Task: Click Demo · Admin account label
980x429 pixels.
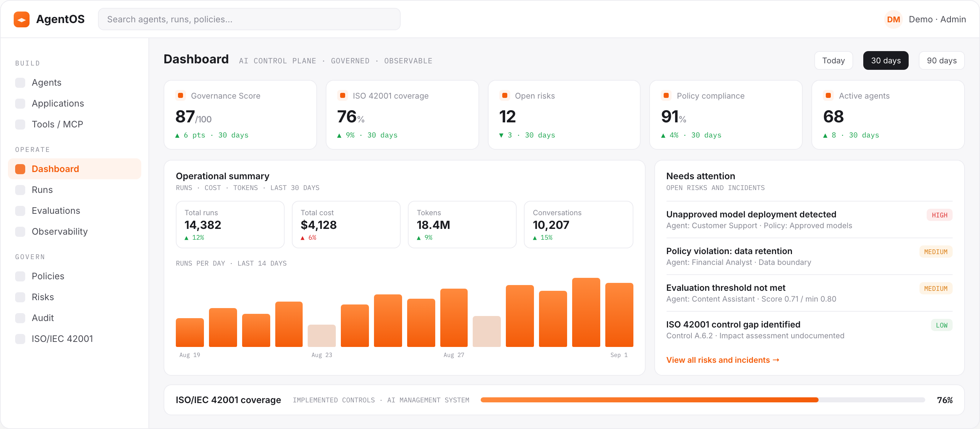Action: (x=937, y=19)
